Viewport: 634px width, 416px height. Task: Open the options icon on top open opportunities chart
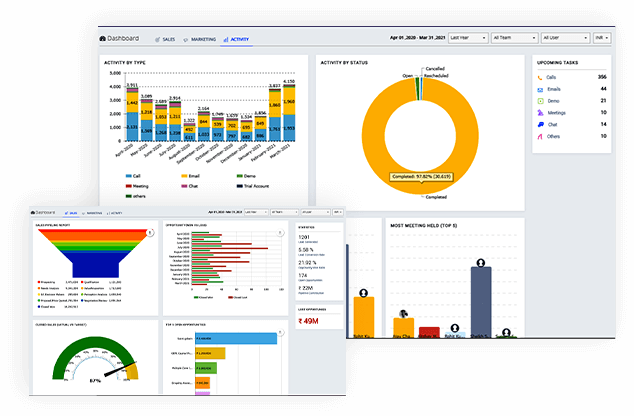click(x=280, y=332)
